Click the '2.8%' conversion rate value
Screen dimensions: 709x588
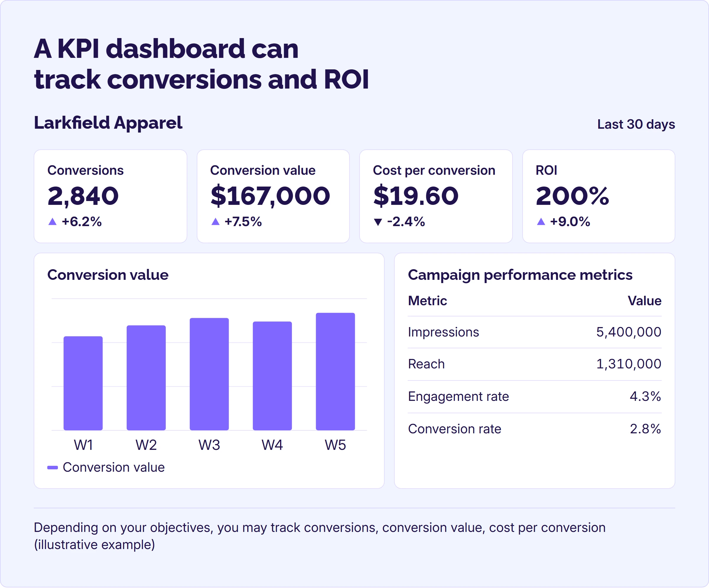point(645,429)
